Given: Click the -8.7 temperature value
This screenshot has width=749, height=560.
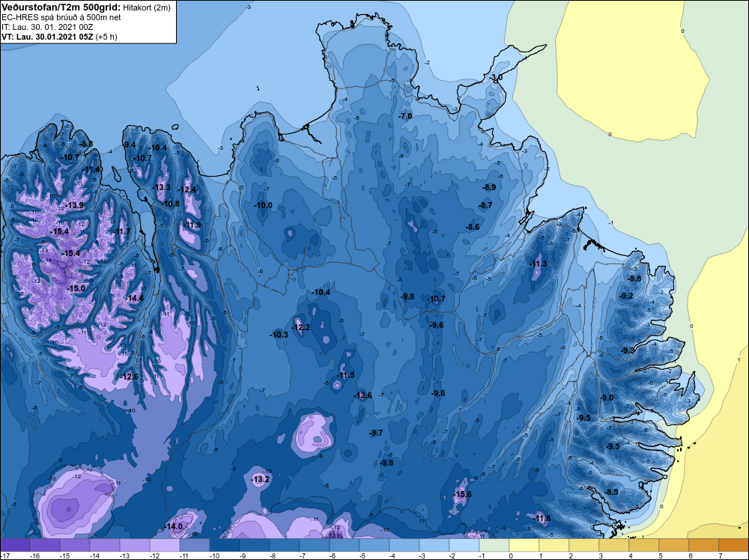Looking at the screenshot, I should coord(485,205).
